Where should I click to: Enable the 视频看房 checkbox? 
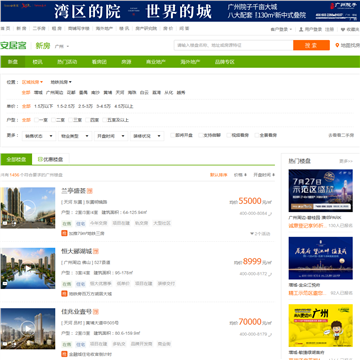click(229, 135)
